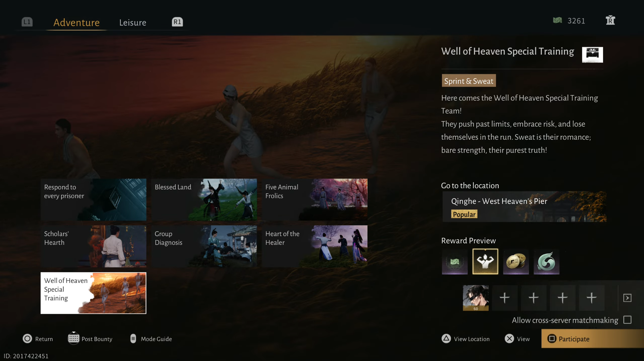Select the strongman reward preview icon
This screenshot has width=644, height=361.
click(485, 262)
